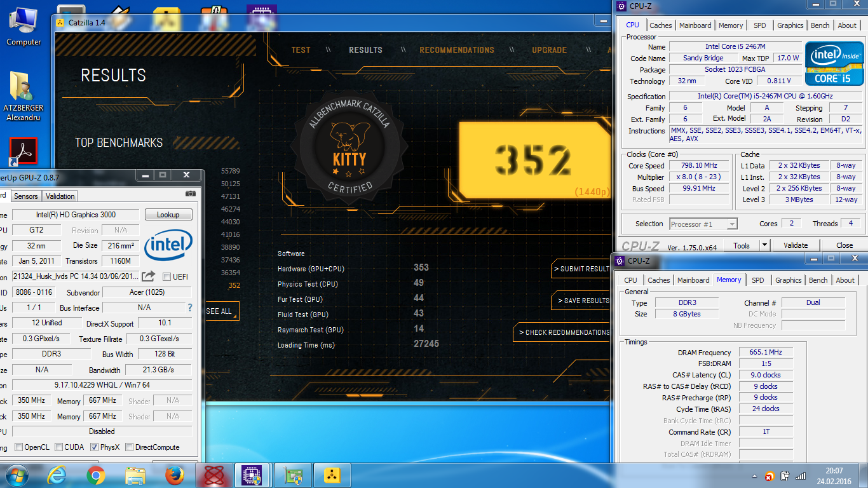The width and height of the screenshot is (868, 488).
Task: Go to UPGRADE section in Catzilla
Action: coord(550,50)
